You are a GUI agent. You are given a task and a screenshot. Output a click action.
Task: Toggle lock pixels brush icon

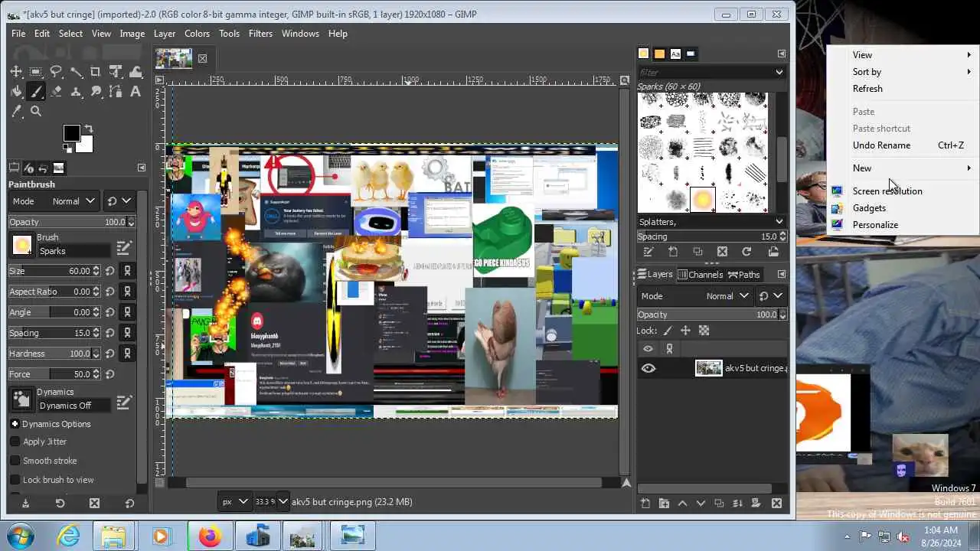[x=668, y=331]
